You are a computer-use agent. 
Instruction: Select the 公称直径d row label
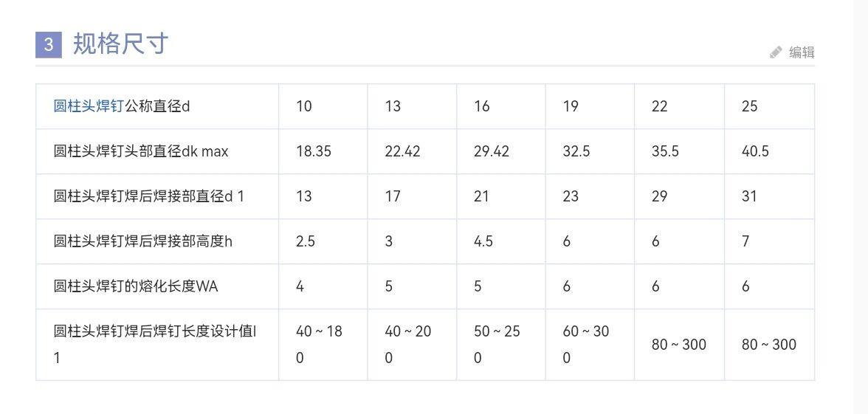(x=158, y=106)
